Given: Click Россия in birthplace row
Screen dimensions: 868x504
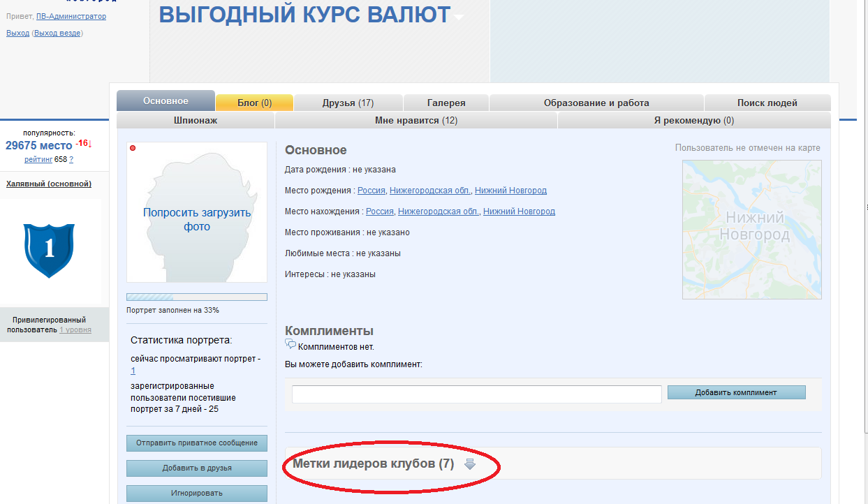Looking at the screenshot, I should coord(371,191).
